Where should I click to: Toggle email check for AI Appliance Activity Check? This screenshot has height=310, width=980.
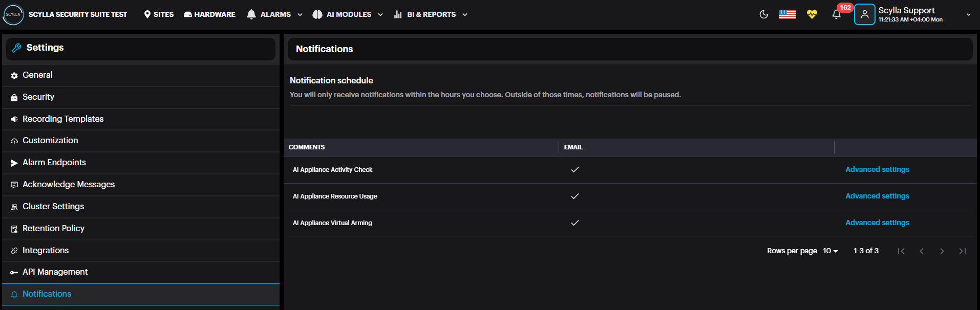pyautogui.click(x=574, y=170)
